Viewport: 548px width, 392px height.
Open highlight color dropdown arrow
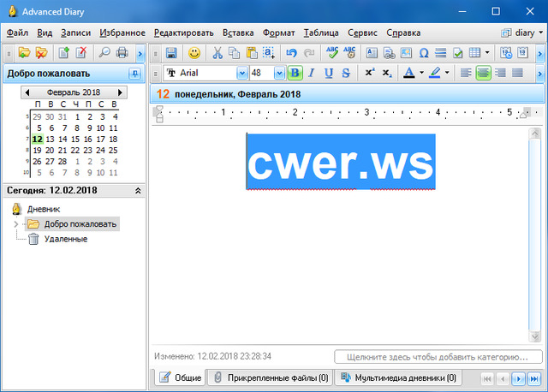[447, 73]
